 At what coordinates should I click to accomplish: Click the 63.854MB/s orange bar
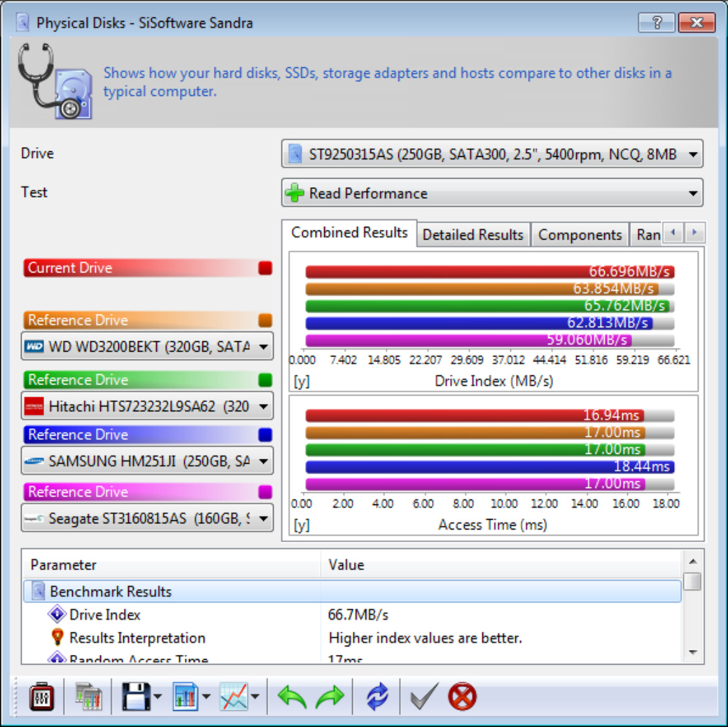click(x=482, y=288)
